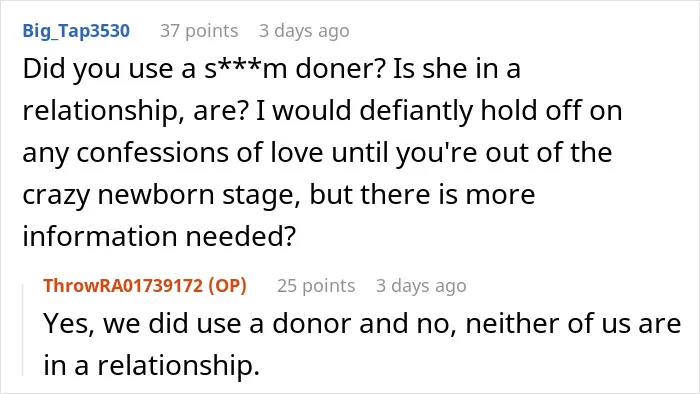
Task: Open the permalink timestamp on Big_Tap3530's comment
Action: click(x=304, y=31)
